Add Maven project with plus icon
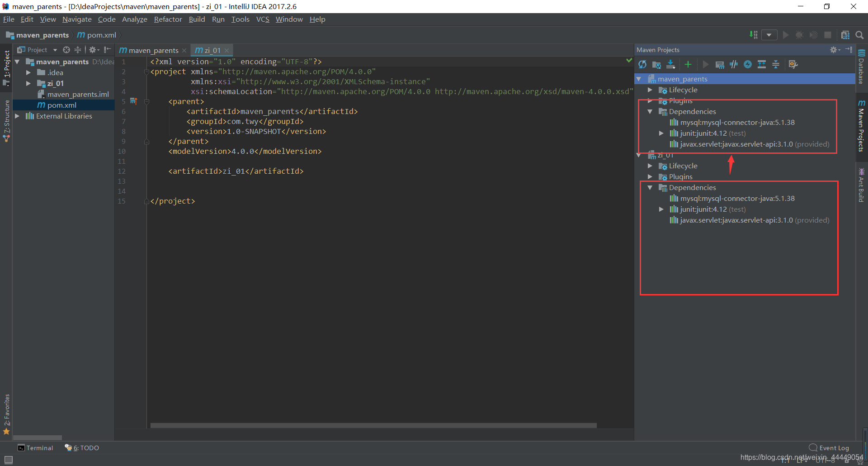Image resolution: width=868 pixels, height=466 pixels. 688,65
